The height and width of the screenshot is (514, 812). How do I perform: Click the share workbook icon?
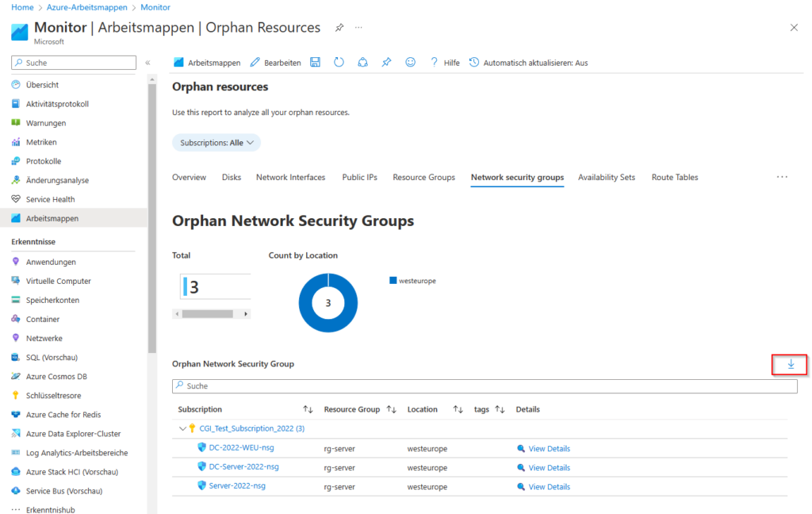coord(362,62)
